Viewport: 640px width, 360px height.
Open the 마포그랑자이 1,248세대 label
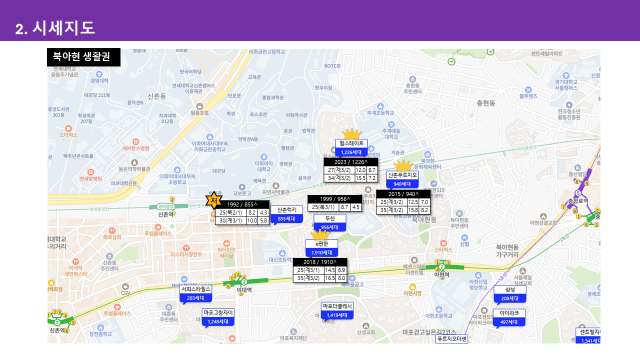[218, 317]
